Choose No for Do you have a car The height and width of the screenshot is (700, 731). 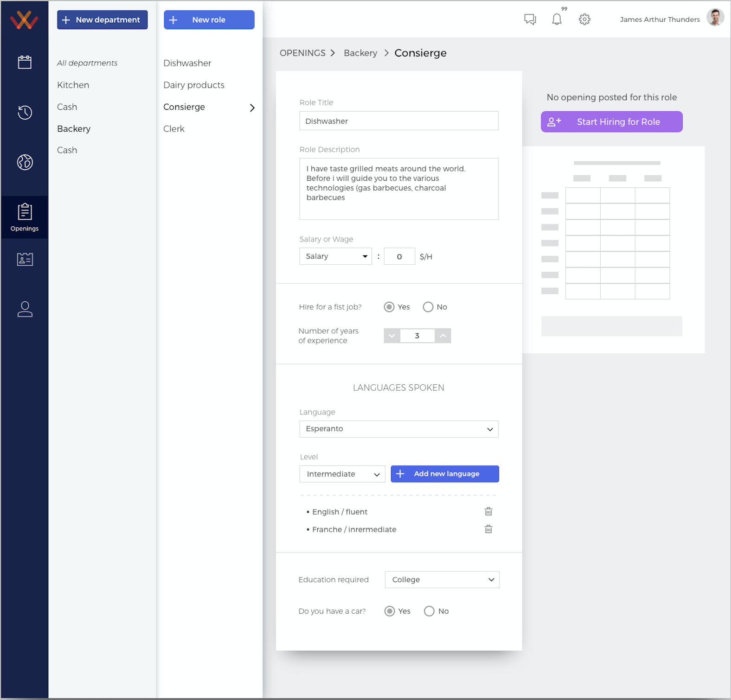pyautogui.click(x=430, y=611)
